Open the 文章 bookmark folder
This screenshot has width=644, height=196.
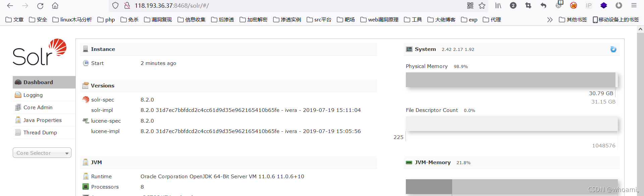(15, 20)
